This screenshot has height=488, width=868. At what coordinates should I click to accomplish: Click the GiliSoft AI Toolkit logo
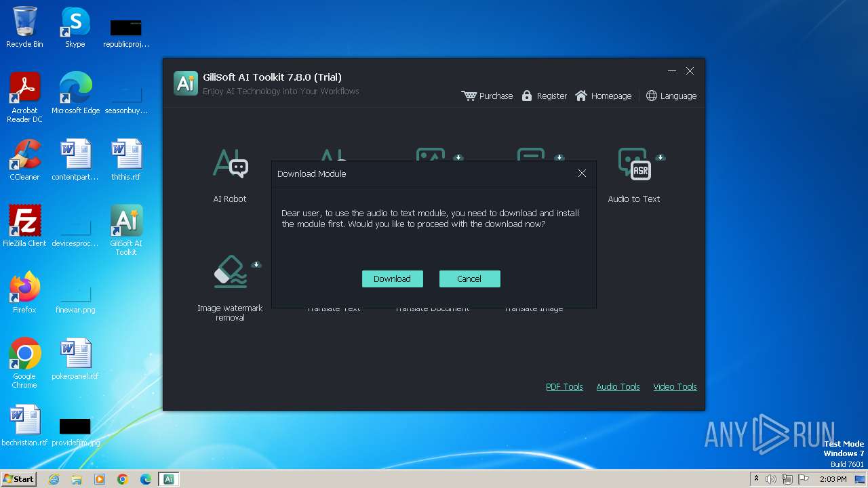(x=186, y=83)
